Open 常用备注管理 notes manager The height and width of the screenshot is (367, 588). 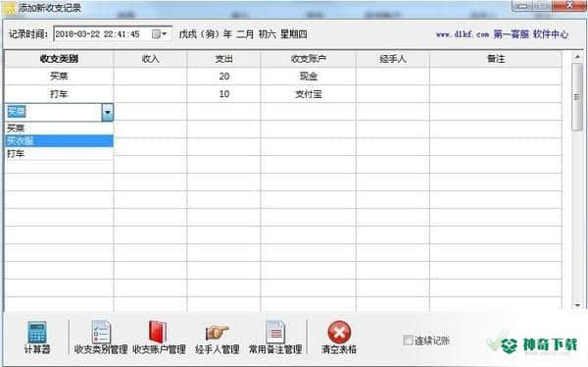[x=275, y=337]
